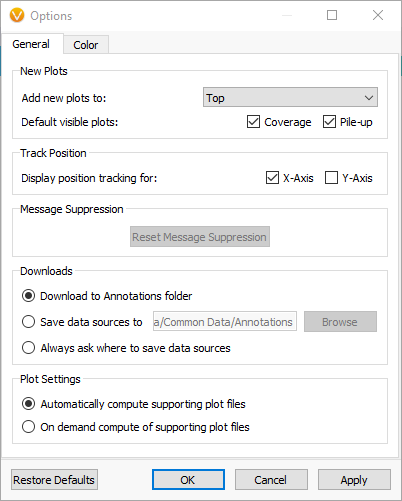Select the General tab

click(x=32, y=44)
